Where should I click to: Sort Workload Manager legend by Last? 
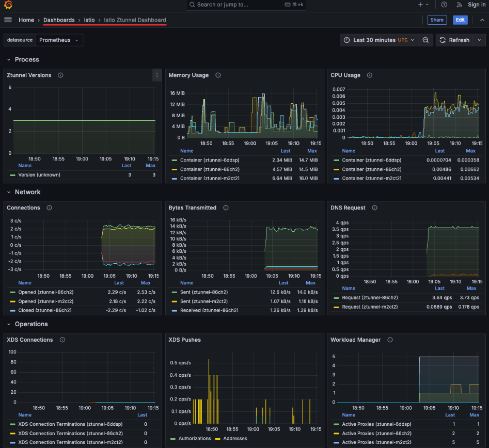[x=450, y=415]
